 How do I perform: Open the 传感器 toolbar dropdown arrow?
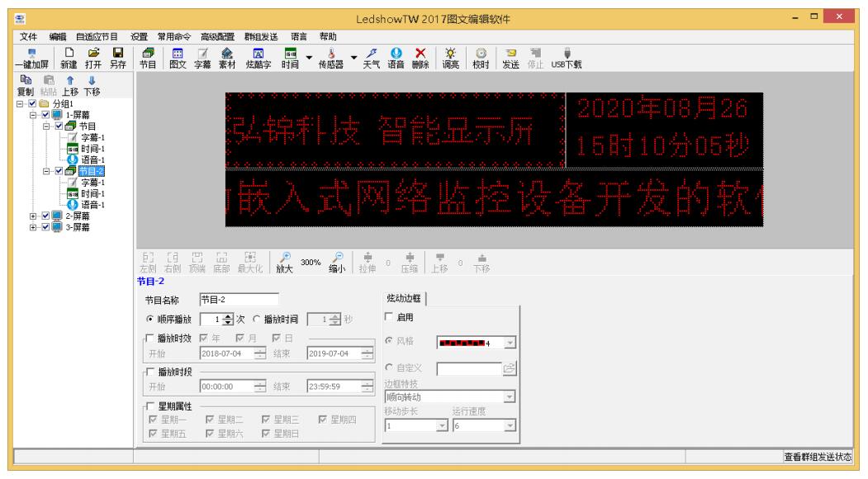(x=353, y=58)
